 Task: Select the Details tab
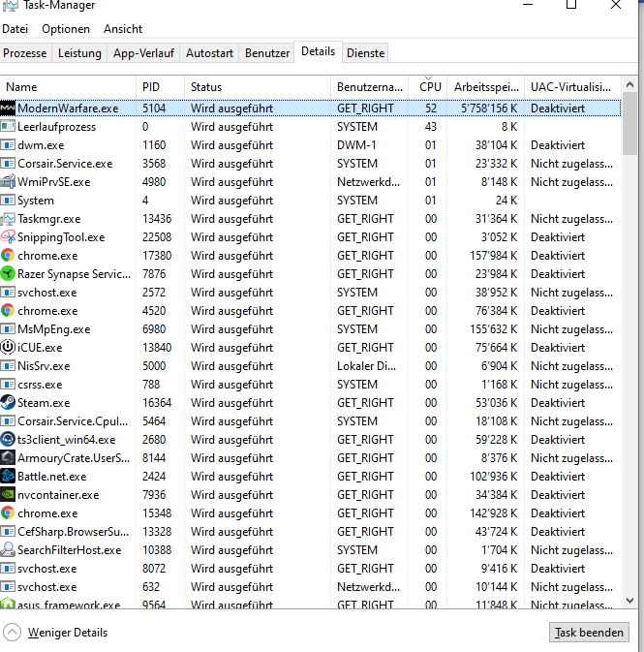tap(318, 51)
